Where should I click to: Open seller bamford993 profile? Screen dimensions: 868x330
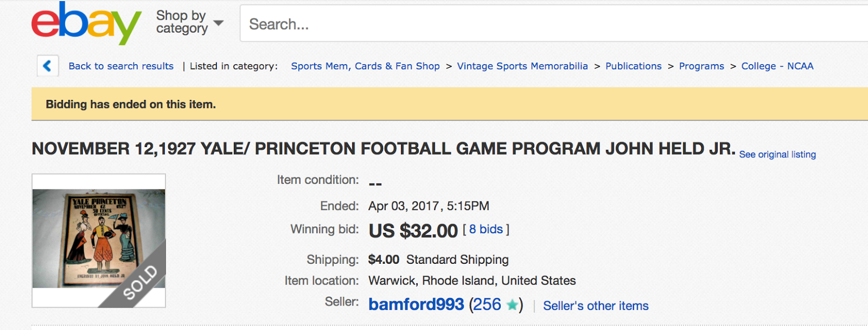click(416, 304)
